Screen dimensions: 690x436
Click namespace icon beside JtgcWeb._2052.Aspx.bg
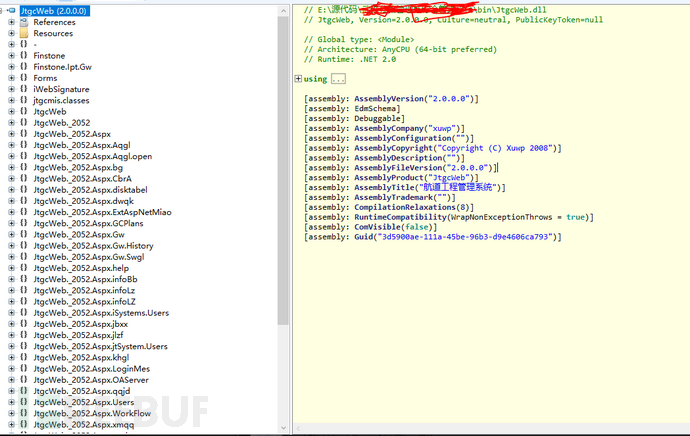(24, 167)
